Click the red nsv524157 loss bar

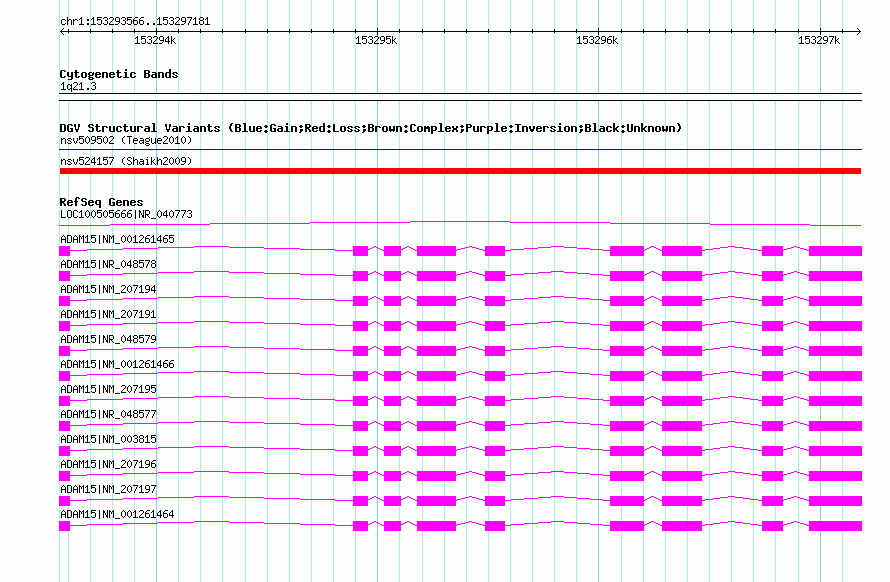pos(460,171)
